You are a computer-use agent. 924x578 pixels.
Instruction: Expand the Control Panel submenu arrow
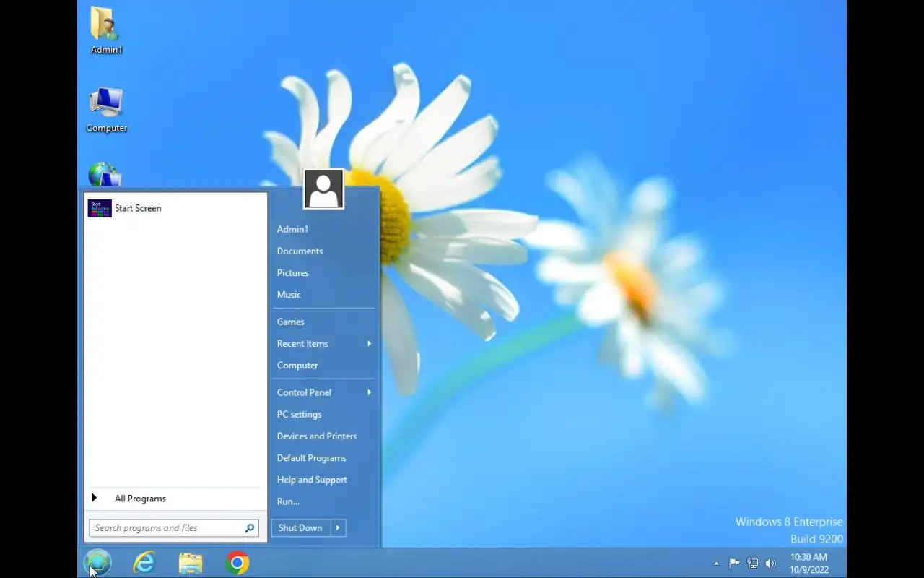pos(369,393)
